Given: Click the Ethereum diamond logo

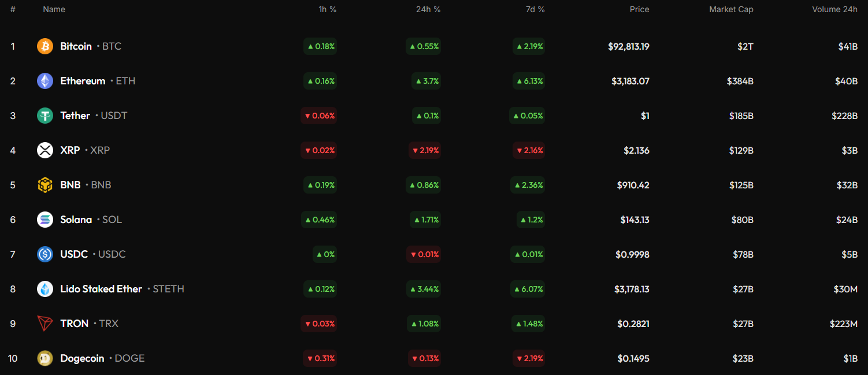Looking at the screenshot, I should 45,81.
